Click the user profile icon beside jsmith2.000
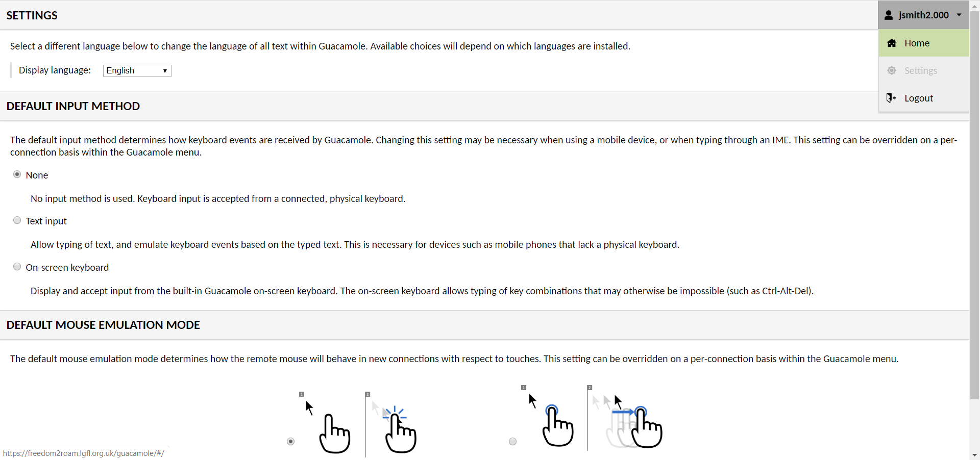The image size is (980, 460). coord(889,15)
